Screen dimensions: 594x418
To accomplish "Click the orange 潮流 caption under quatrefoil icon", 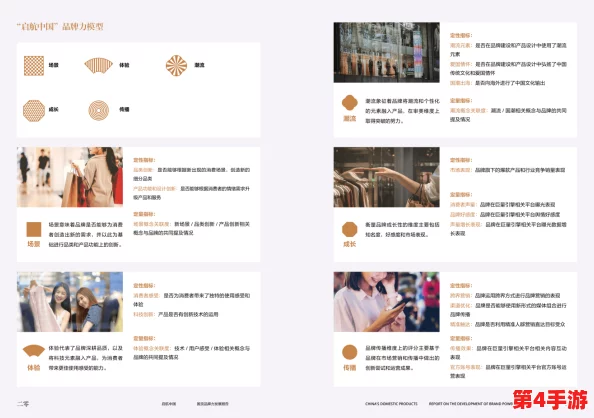I will pyautogui.click(x=349, y=119).
